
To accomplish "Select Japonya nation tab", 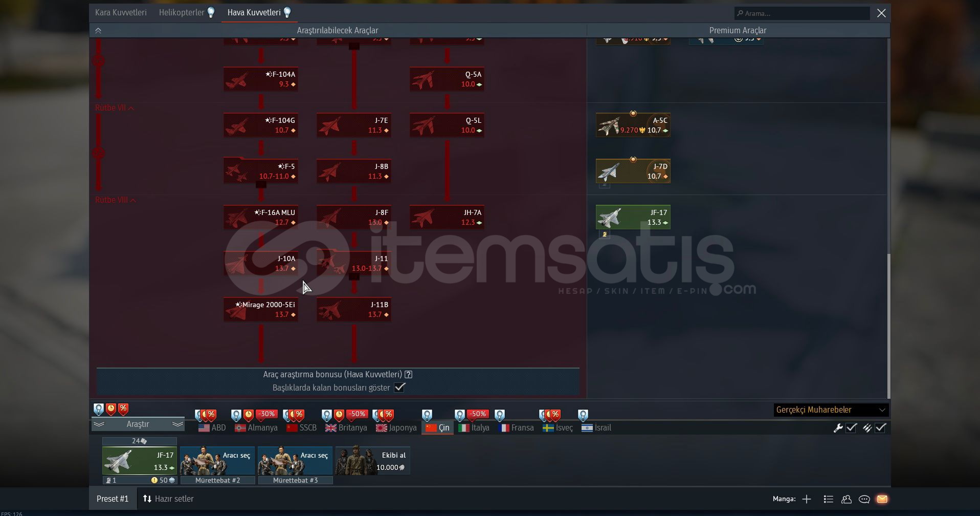I will 396,428.
